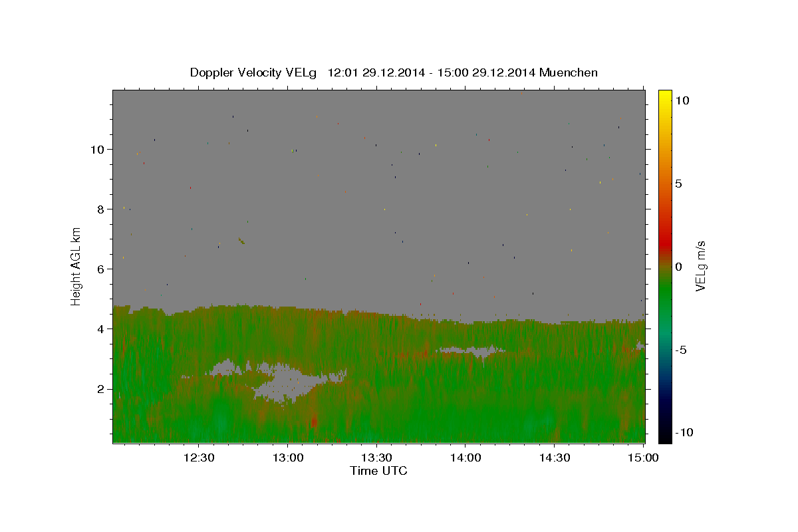The image size is (798, 532).
Task: Click the "VELg m/s" colorbar label
Action: click(700, 266)
